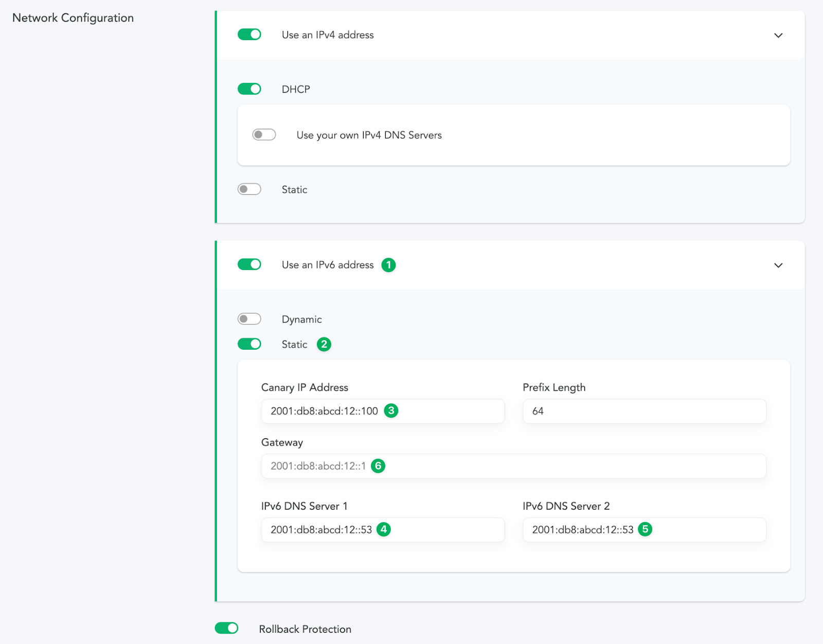Click the Prefix Length input field
Viewport: 823px width, 644px height.
644,412
